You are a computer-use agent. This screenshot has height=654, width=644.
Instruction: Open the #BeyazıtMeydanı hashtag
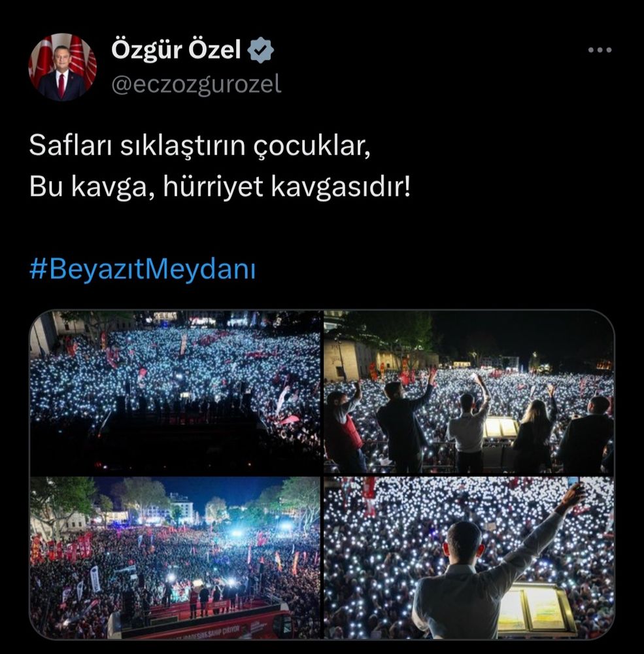click(x=143, y=269)
